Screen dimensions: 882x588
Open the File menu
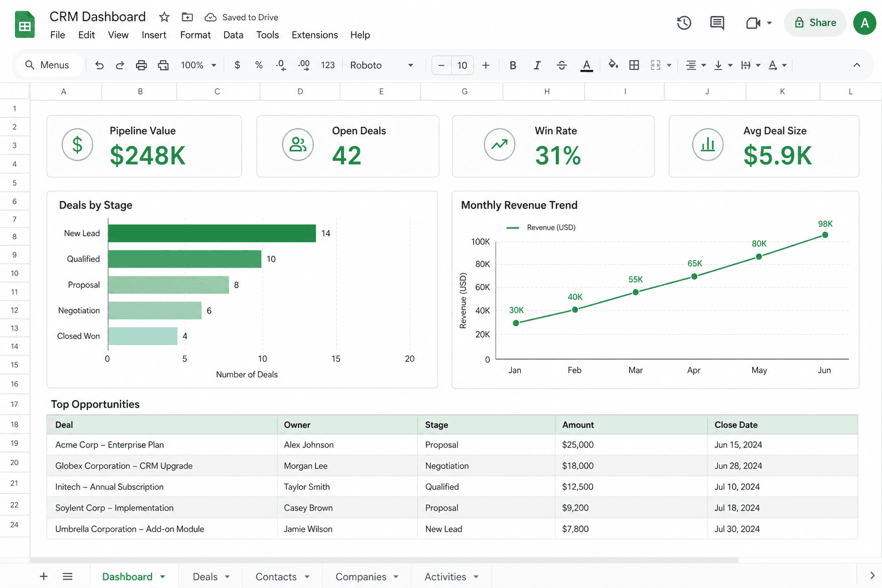[57, 35]
